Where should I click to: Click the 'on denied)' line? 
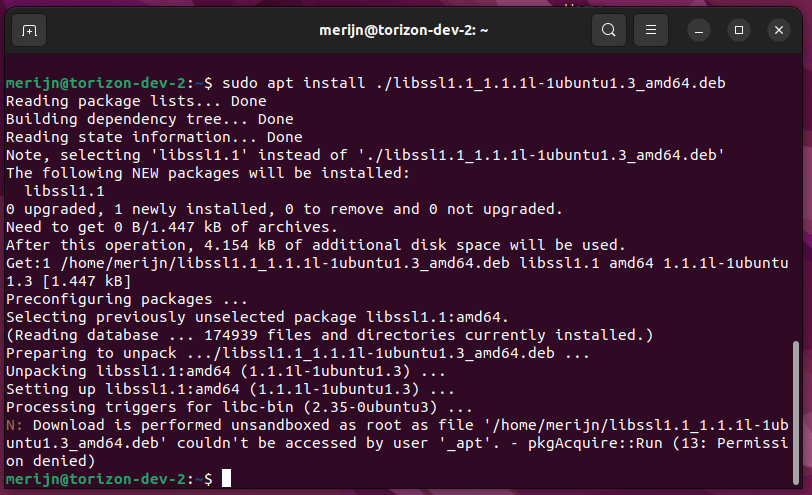pyautogui.click(x=51, y=461)
